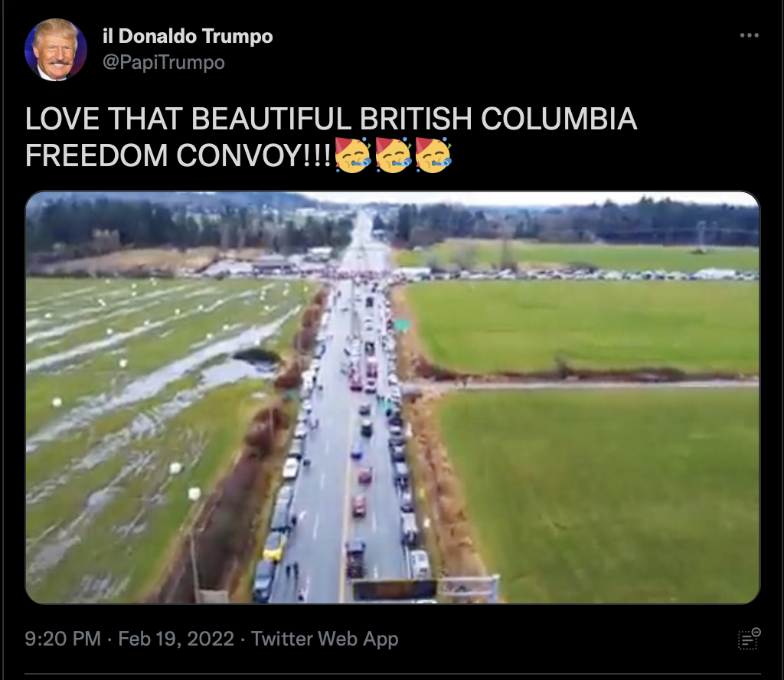Click the 9:20 PM timestamp
Viewport: 784px width, 680px height.
[63, 639]
